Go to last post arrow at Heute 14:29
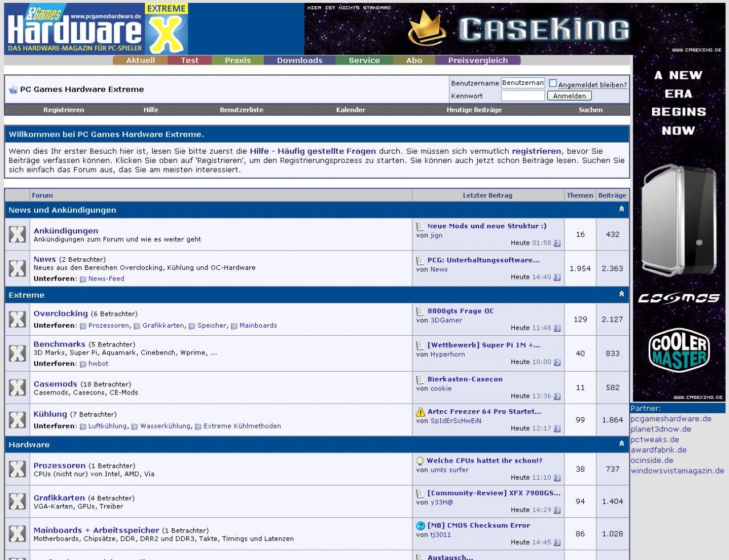Image resolution: width=729 pixels, height=560 pixels. click(557, 510)
